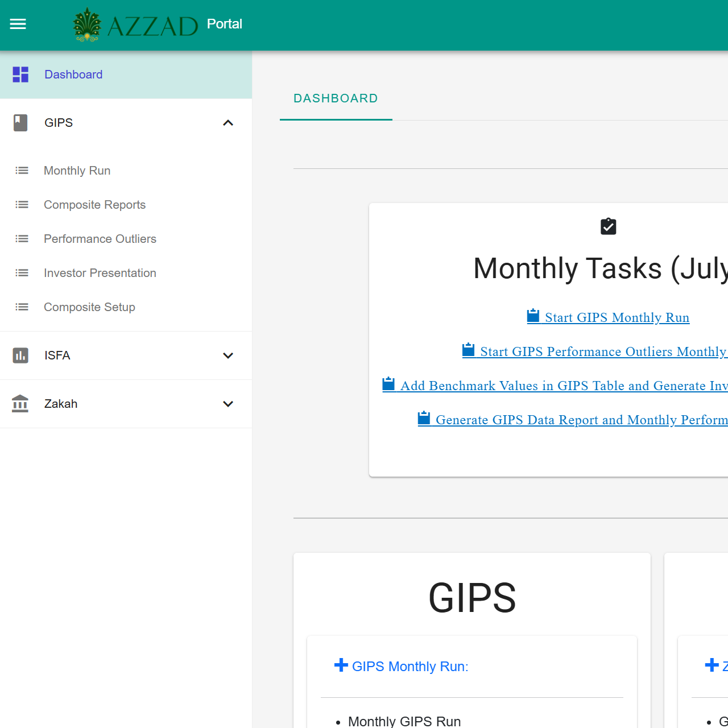This screenshot has width=728, height=728.
Task: Click the Dashboard grid icon
Action: click(20, 75)
